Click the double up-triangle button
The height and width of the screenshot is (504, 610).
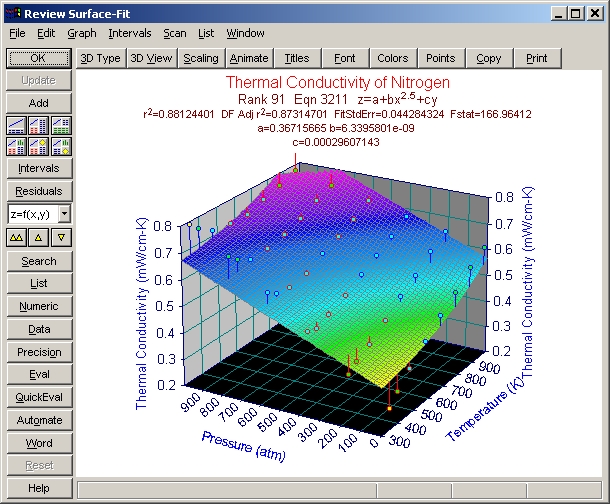coord(17,237)
